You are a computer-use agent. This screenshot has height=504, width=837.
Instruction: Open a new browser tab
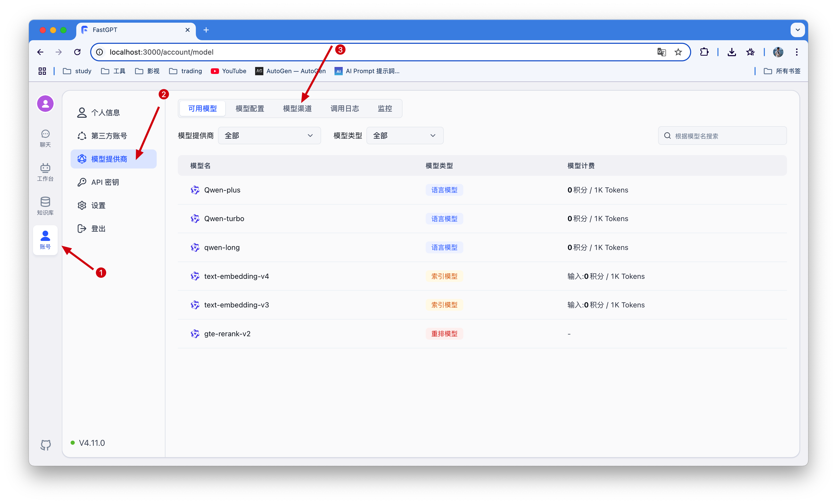click(206, 30)
